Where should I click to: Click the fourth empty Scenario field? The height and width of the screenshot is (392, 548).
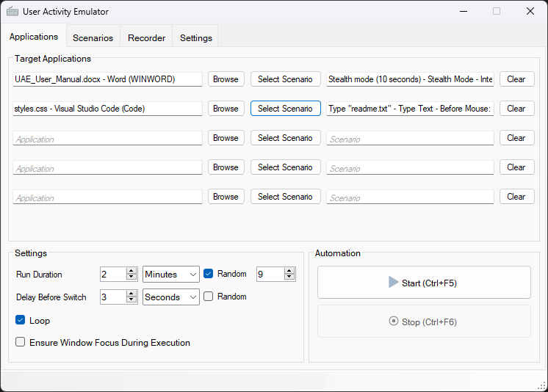(x=410, y=167)
